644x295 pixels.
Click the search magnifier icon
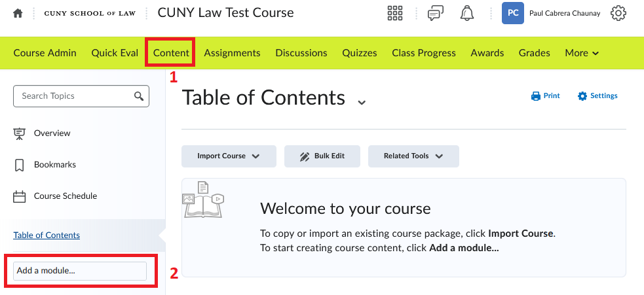139,96
